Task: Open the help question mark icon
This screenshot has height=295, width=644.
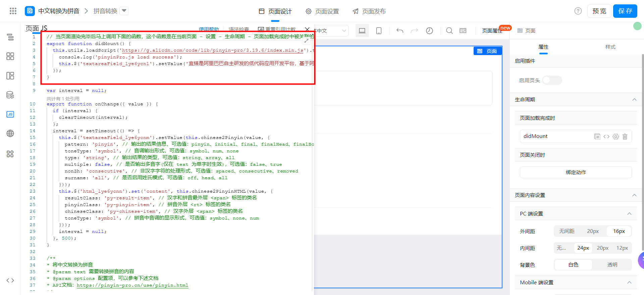Action: click(x=578, y=11)
